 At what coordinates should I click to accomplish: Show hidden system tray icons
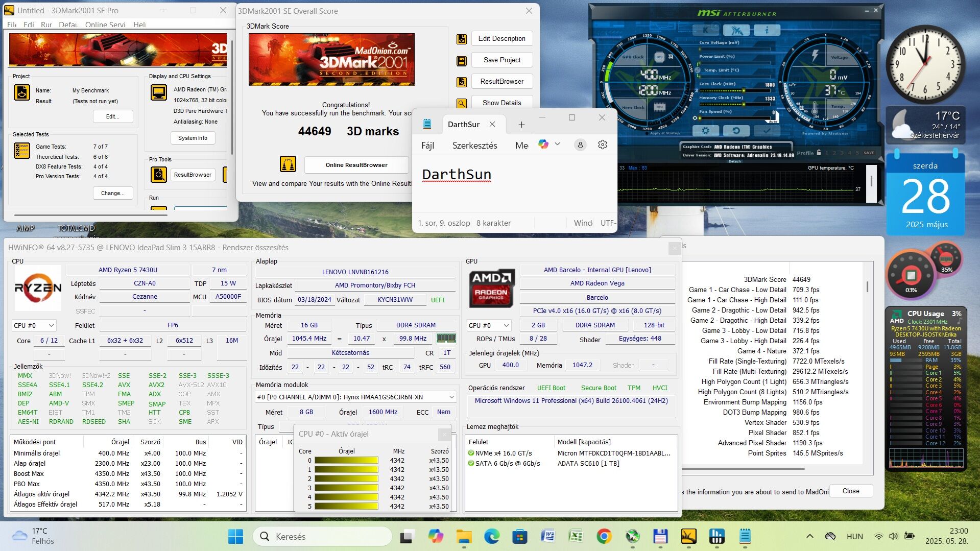[x=810, y=536]
